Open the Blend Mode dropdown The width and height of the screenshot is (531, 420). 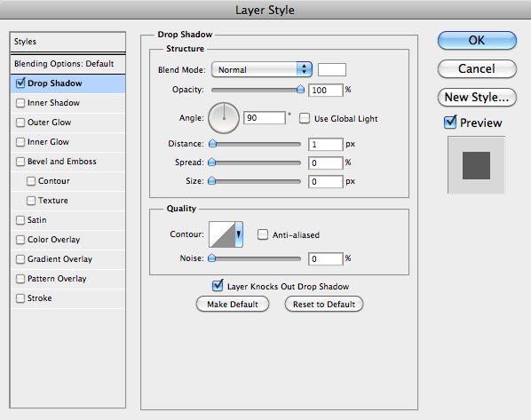pyautogui.click(x=261, y=69)
